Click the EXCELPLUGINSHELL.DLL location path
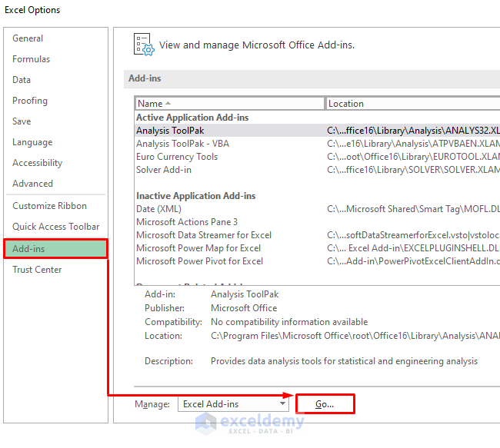Viewport: 500px width, 448px height. tap(413, 248)
